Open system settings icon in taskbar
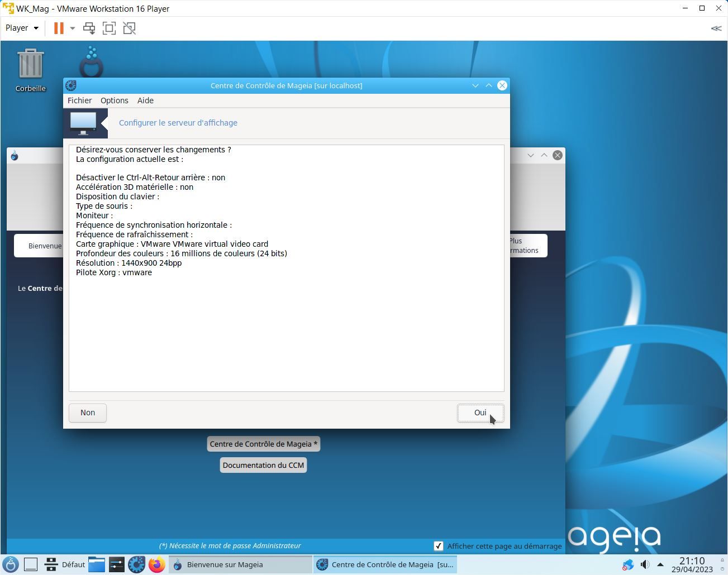728x575 pixels. click(116, 564)
